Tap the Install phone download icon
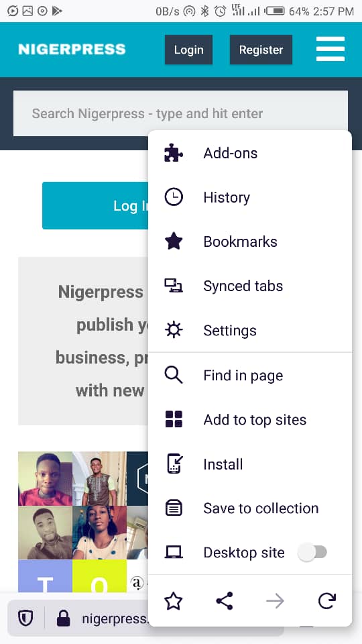This screenshot has width=362, height=644. pos(174,464)
